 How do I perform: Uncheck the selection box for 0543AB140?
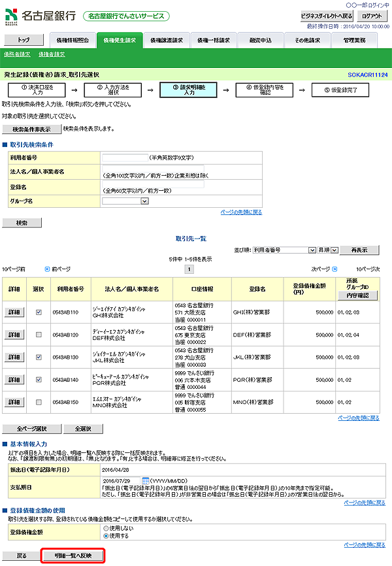[39, 380]
